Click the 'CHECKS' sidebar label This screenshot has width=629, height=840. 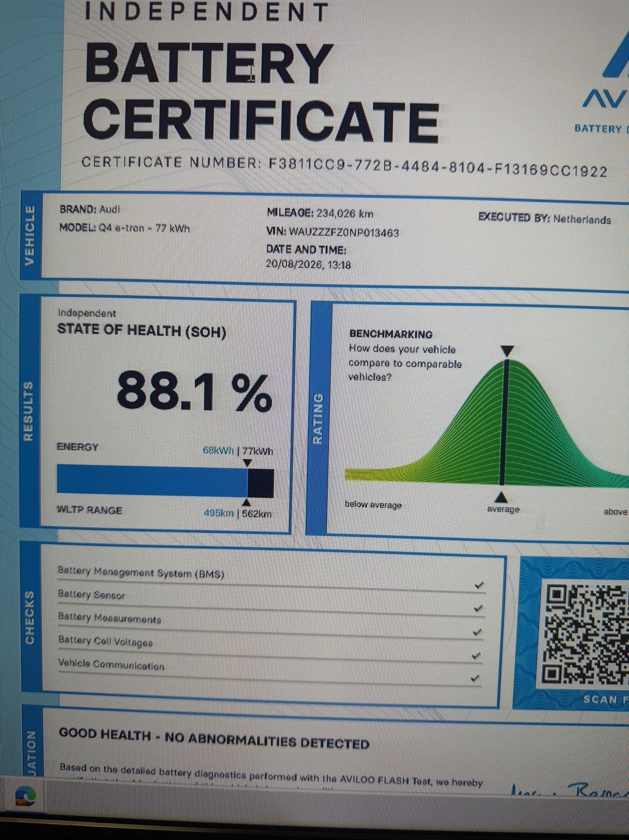pyautogui.click(x=30, y=617)
